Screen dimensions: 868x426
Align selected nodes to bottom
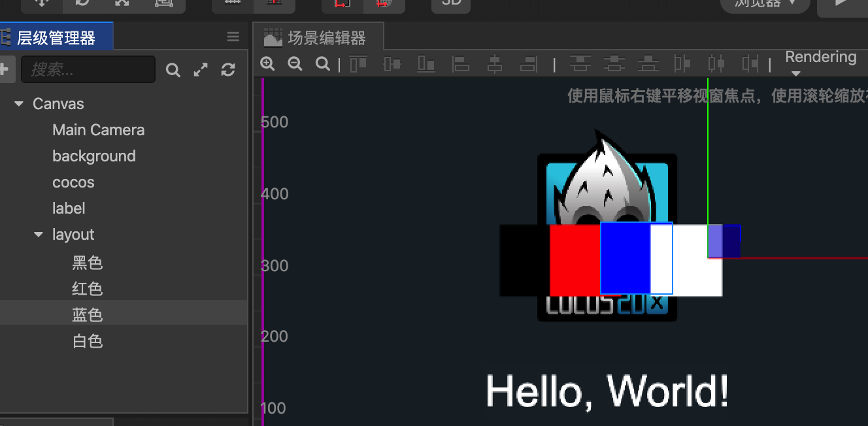(426, 64)
